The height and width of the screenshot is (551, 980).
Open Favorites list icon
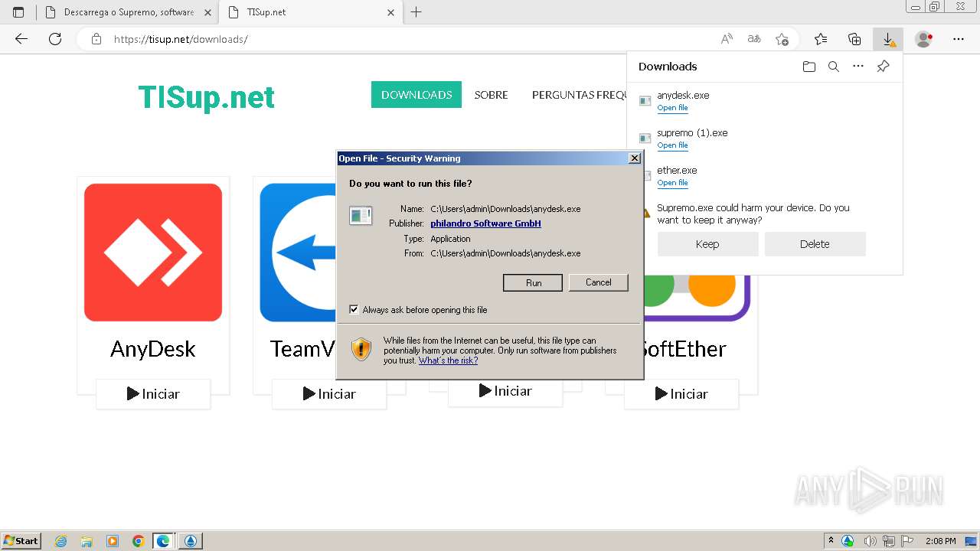[821, 39]
